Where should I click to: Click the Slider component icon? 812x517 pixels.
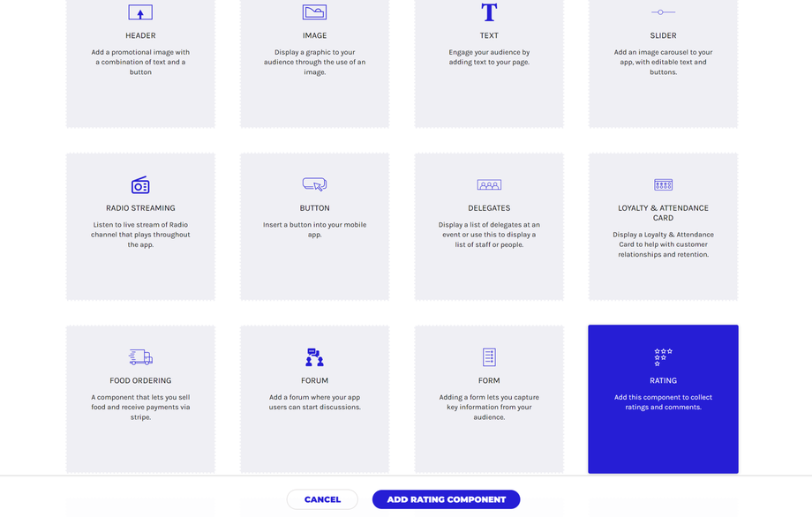click(x=663, y=11)
